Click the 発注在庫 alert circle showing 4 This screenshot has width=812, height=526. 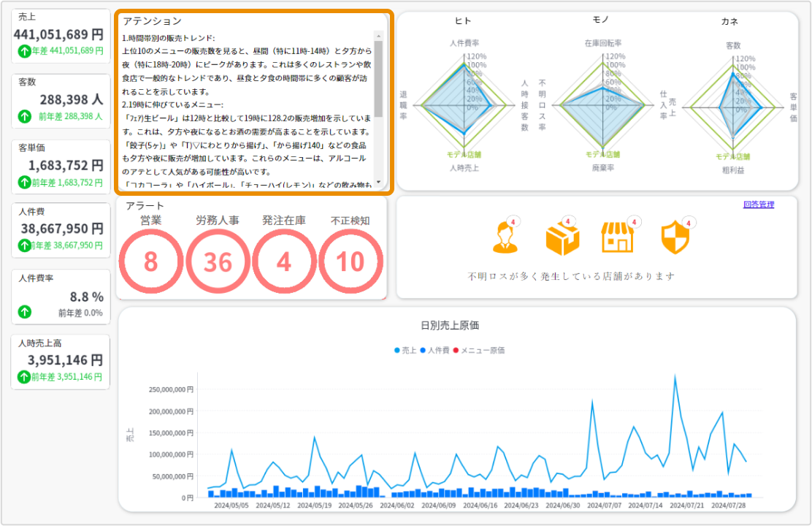click(x=284, y=262)
